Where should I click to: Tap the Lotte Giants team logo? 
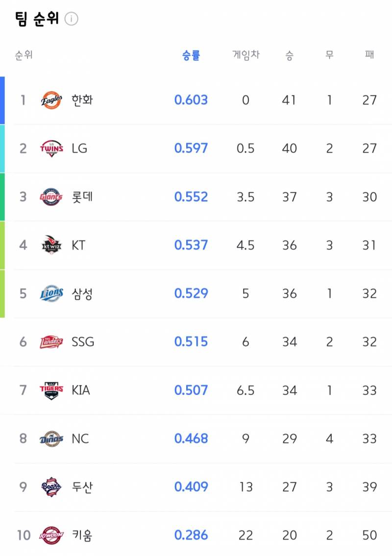pyautogui.click(x=51, y=197)
